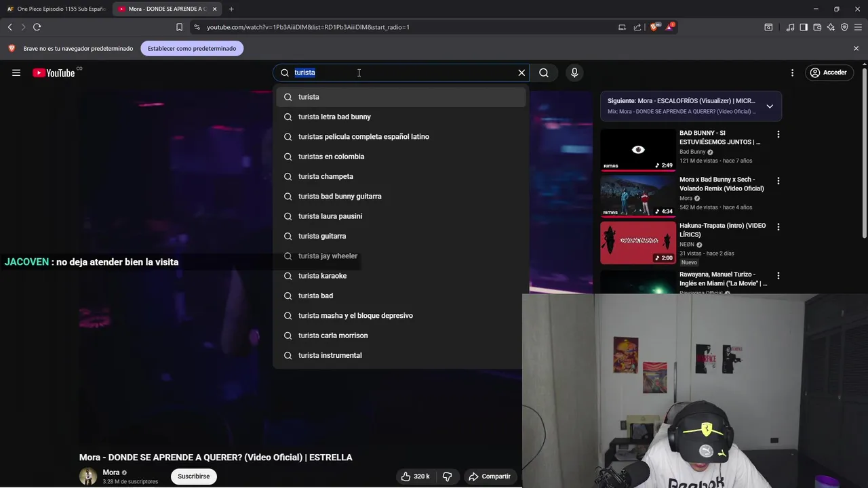
Task: Expand the Siguiente mix playlist chevron
Action: [770, 106]
